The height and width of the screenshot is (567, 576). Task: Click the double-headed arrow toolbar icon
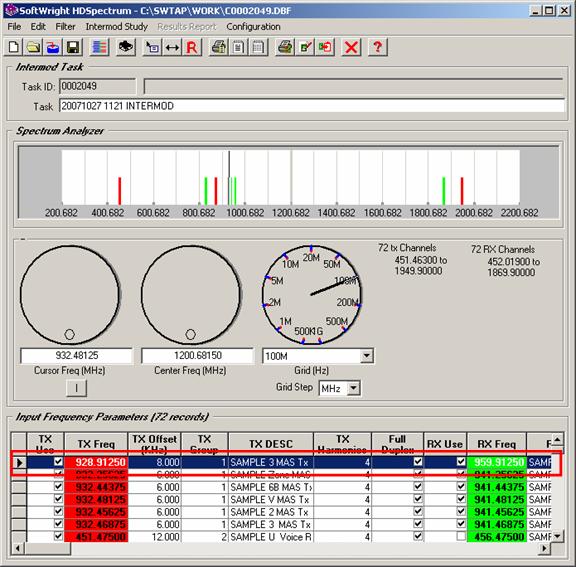(x=172, y=47)
